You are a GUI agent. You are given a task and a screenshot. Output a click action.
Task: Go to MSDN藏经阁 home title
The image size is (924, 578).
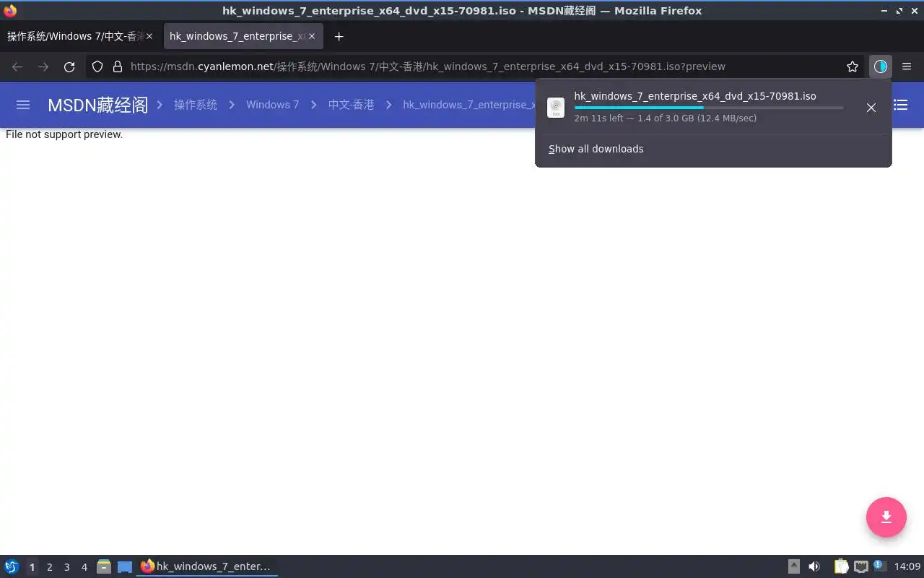[97, 105]
